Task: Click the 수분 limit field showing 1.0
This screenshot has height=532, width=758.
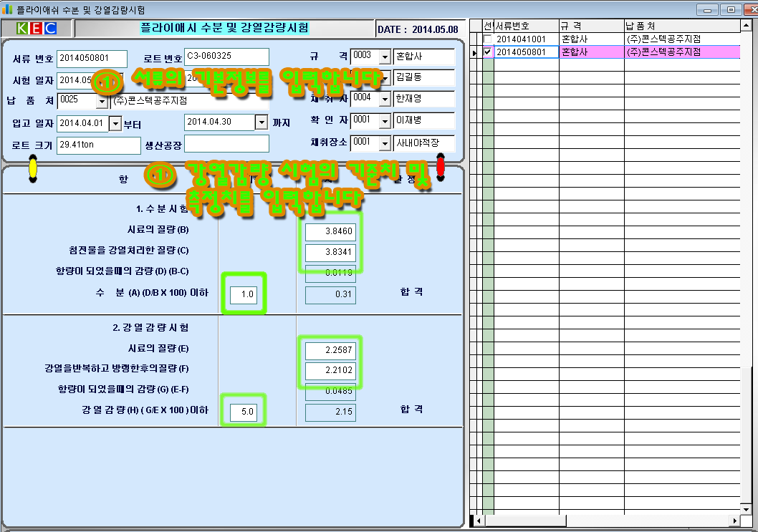Action: coord(244,294)
